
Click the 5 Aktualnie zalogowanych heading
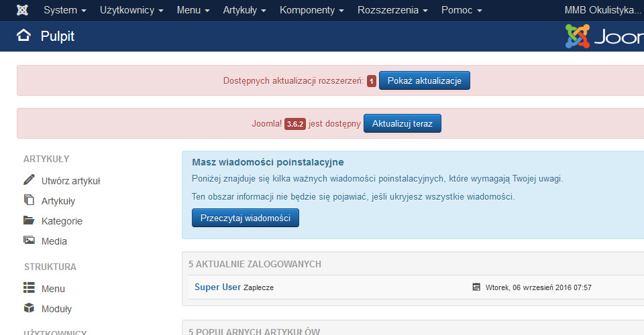[x=255, y=264]
